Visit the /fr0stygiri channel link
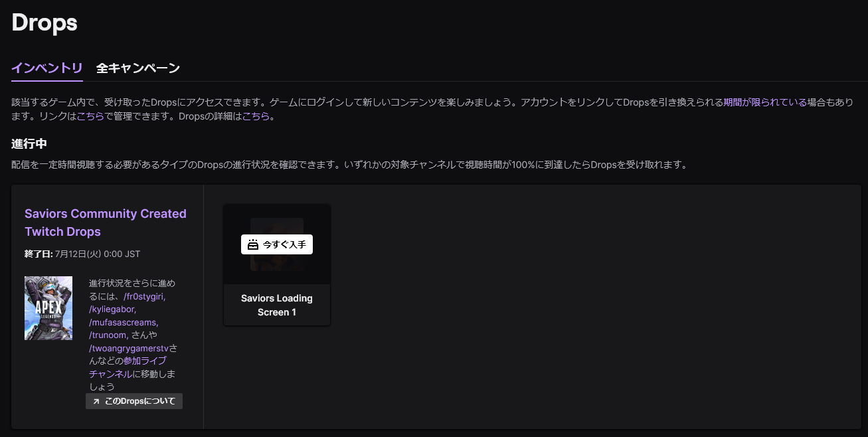This screenshot has height=437, width=868. [144, 296]
